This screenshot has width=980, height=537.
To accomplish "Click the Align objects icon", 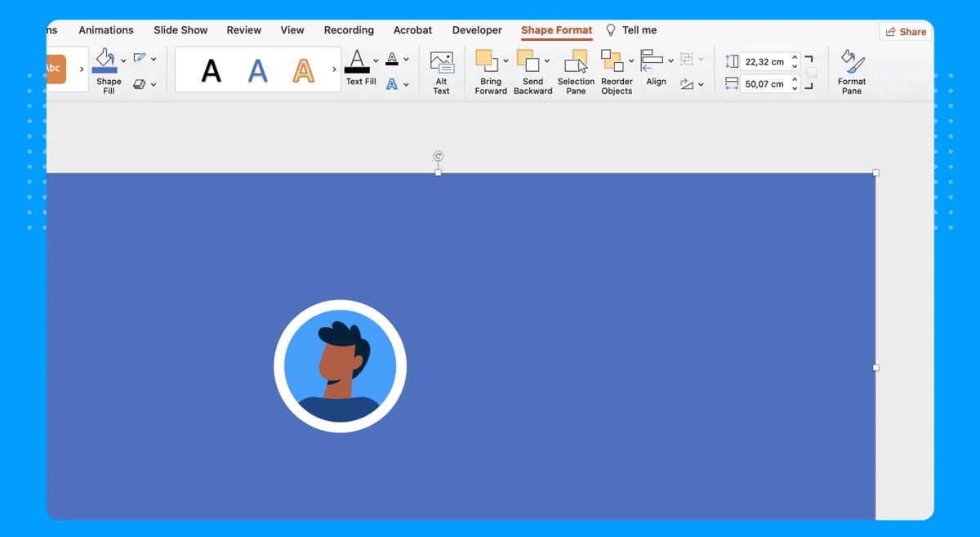I will click(x=652, y=60).
